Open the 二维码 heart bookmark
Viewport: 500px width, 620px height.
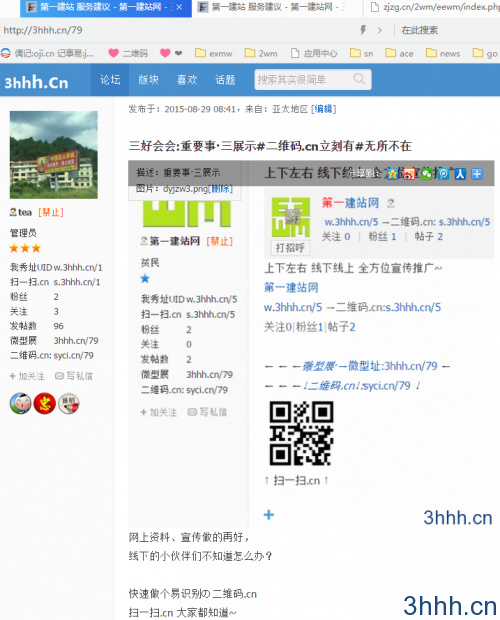(x=128, y=53)
